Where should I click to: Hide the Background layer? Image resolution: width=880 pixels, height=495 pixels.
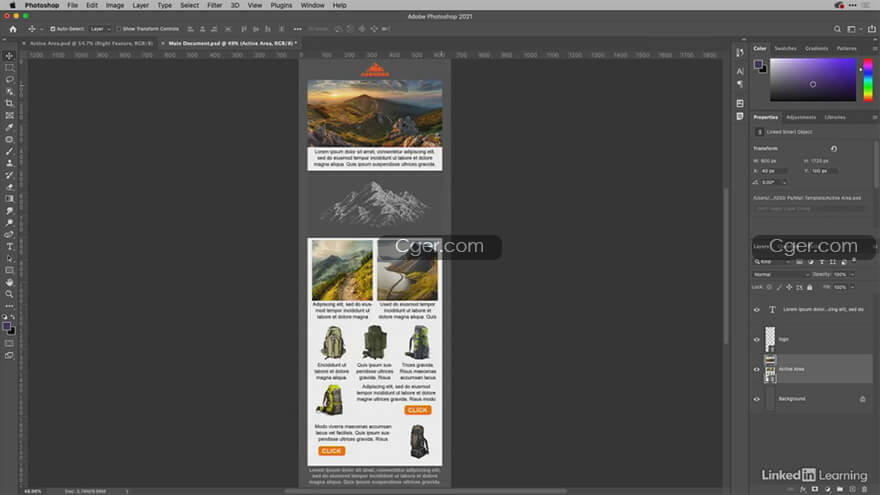(757, 399)
